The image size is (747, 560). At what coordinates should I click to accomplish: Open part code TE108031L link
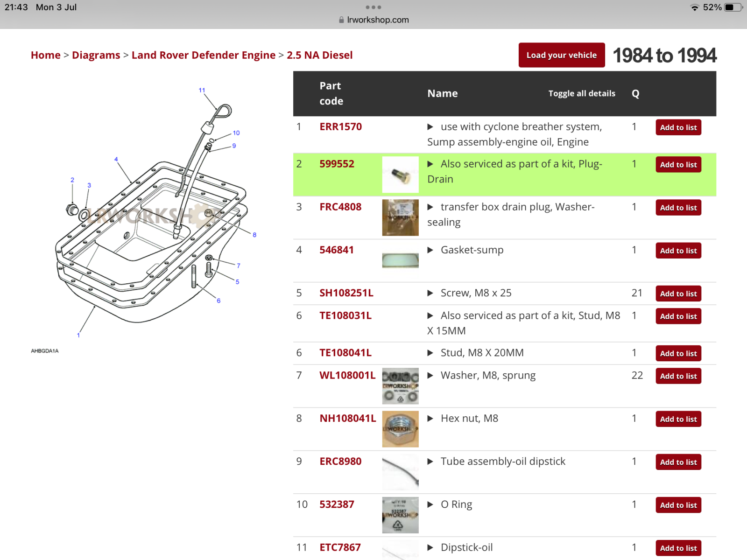(x=345, y=315)
